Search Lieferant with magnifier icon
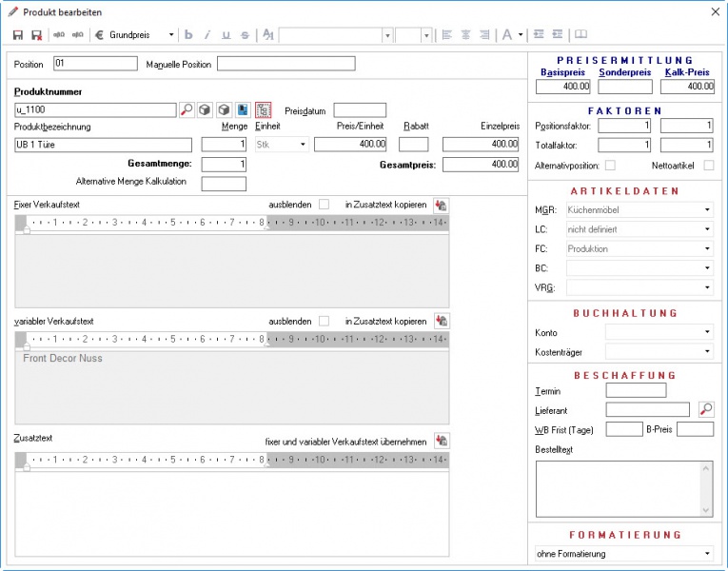This screenshot has height=571, width=728. (x=706, y=409)
